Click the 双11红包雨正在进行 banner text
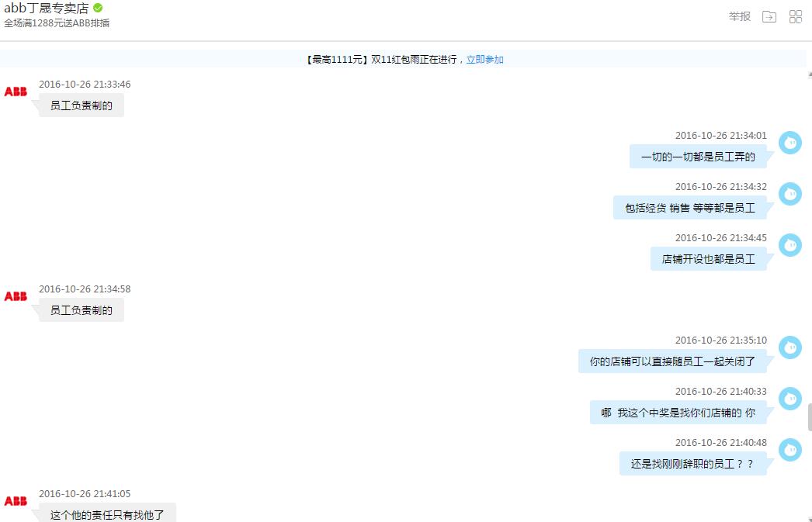The width and height of the screenshot is (812, 522). [414, 60]
